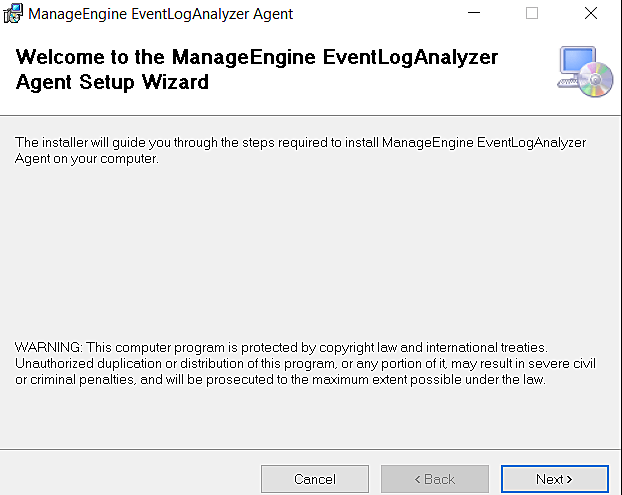Image resolution: width=622 pixels, height=495 pixels.
Task: Click the disabled Back button
Action: click(x=435, y=479)
